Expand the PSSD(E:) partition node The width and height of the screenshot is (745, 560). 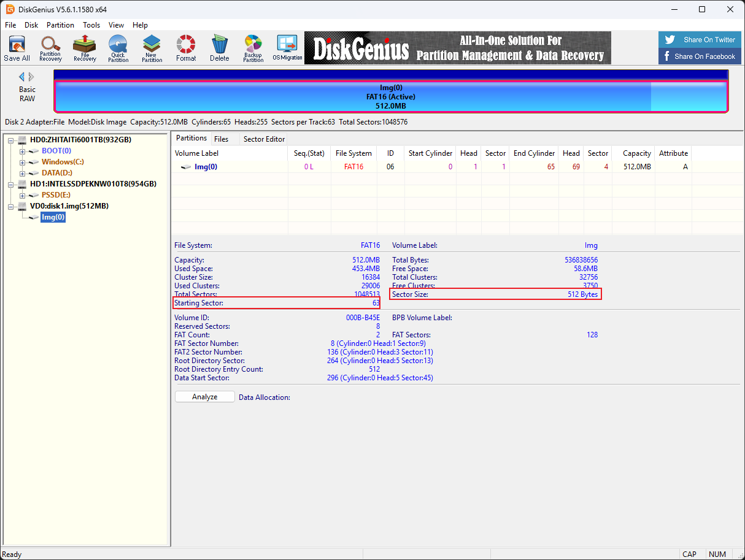(23, 195)
